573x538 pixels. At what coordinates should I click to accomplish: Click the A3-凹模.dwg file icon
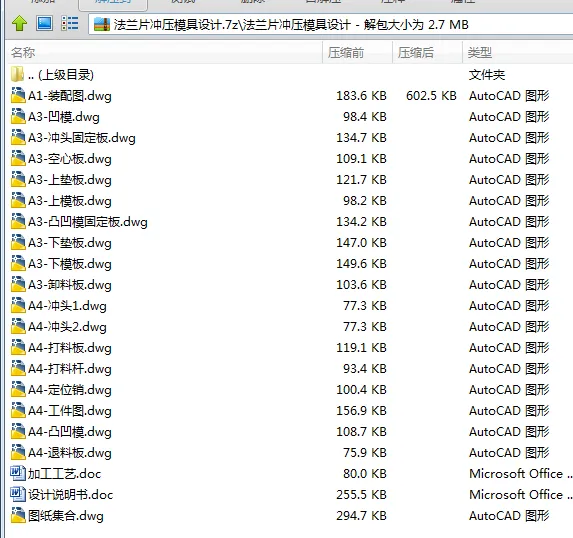point(18,116)
